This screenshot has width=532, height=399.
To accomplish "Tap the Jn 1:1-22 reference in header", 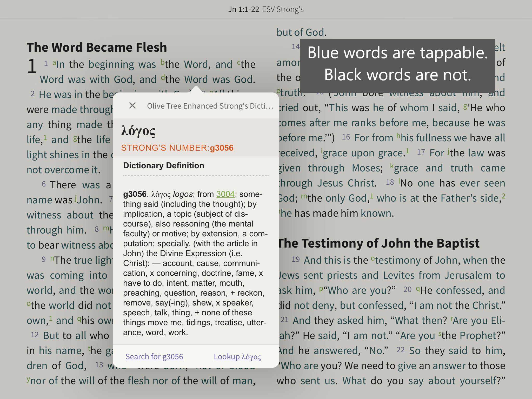I will [243, 9].
